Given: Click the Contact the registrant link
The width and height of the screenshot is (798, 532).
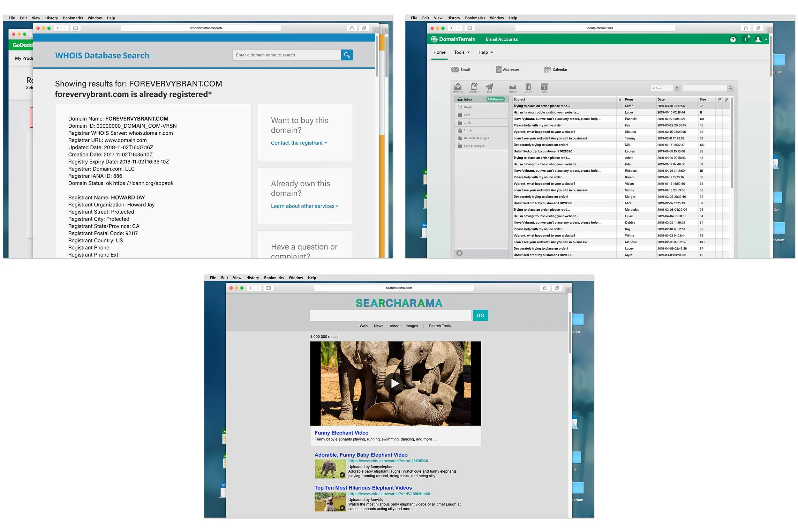Looking at the screenshot, I should click(298, 143).
